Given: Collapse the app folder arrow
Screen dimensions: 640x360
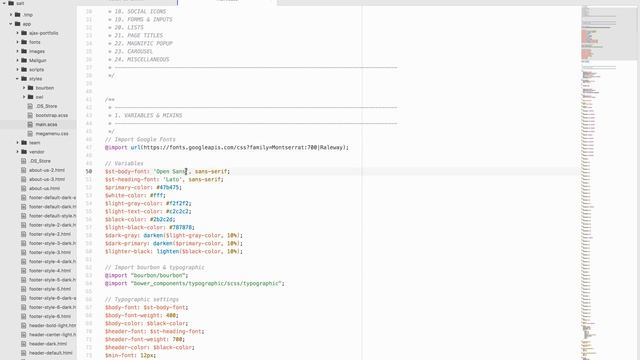Looking at the screenshot, I should tap(11, 24).
